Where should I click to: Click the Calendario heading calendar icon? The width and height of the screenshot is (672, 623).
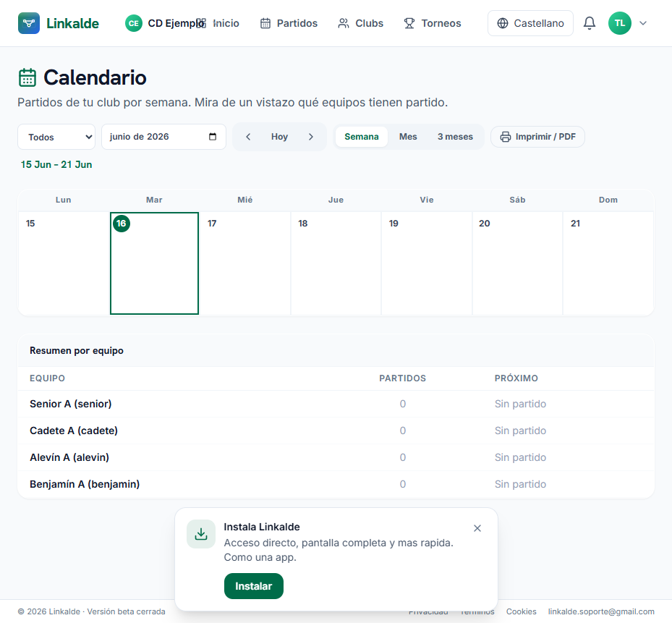pos(27,77)
